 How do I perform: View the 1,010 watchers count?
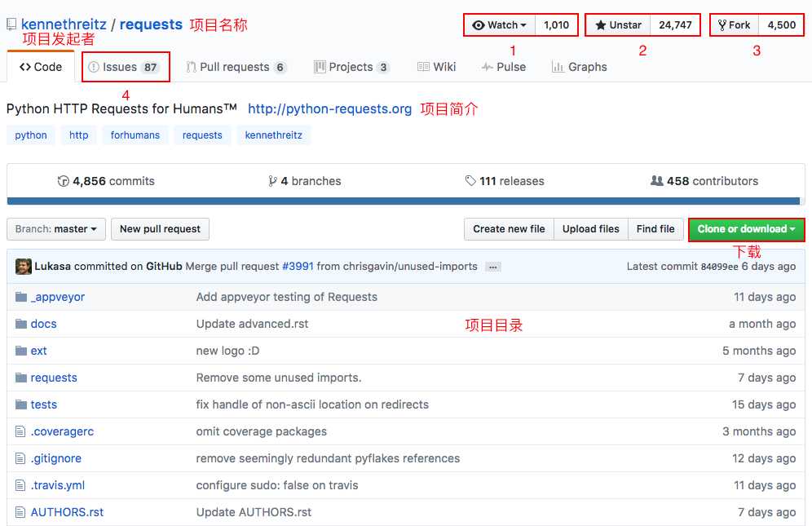click(556, 25)
